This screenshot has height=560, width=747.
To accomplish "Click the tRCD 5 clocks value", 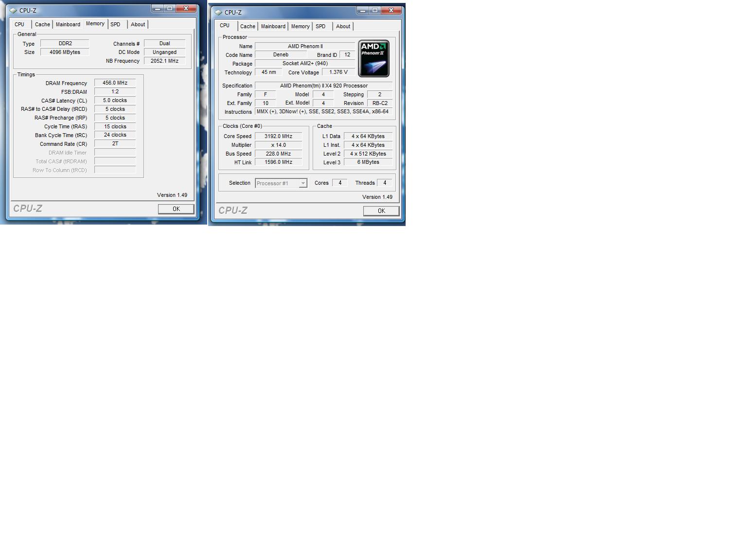I will coord(115,109).
